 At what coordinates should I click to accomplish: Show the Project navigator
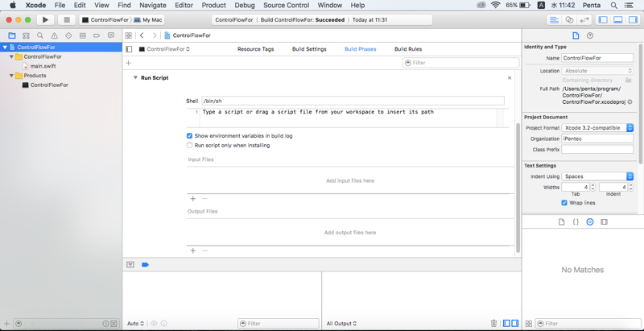pyautogui.click(x=12, y=35)
